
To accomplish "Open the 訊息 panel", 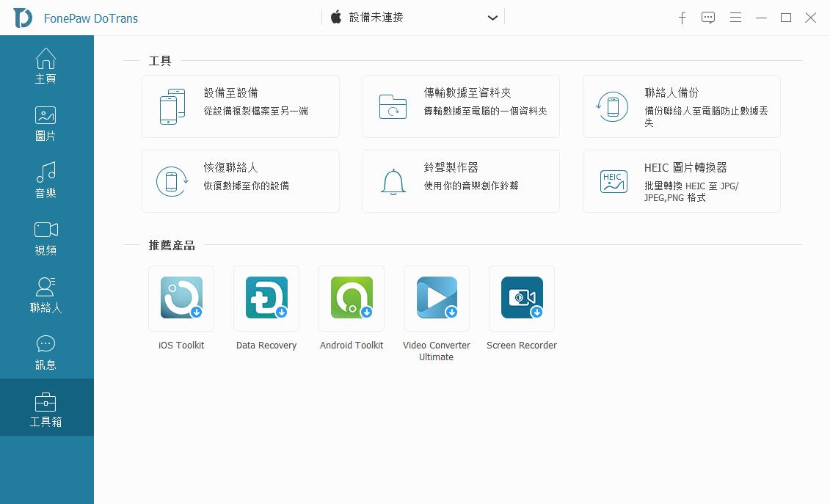I will (45, 352).
